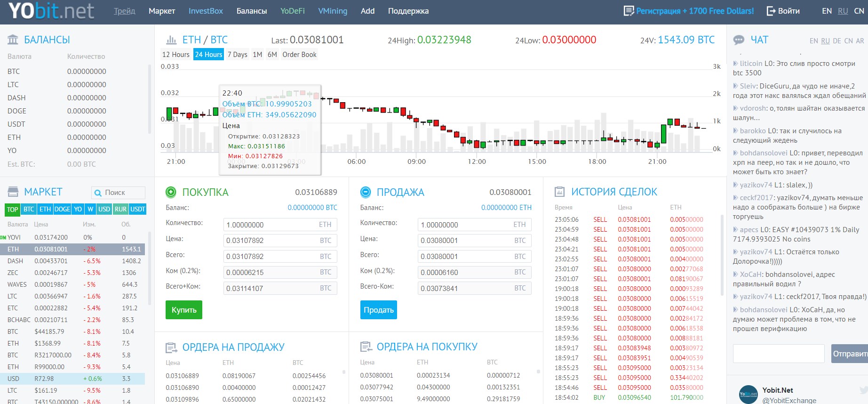This screenshot has height=404, width=868.
Task: Click the buy Количество ETH input field
Action: tap(280, 225)
